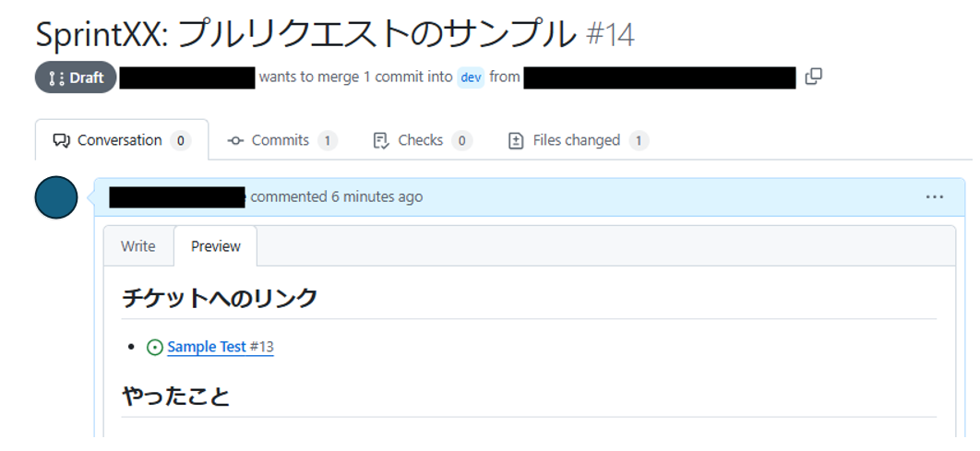
Task: Click the Checks tab checklist icon
Action: [x=380, y=140]
